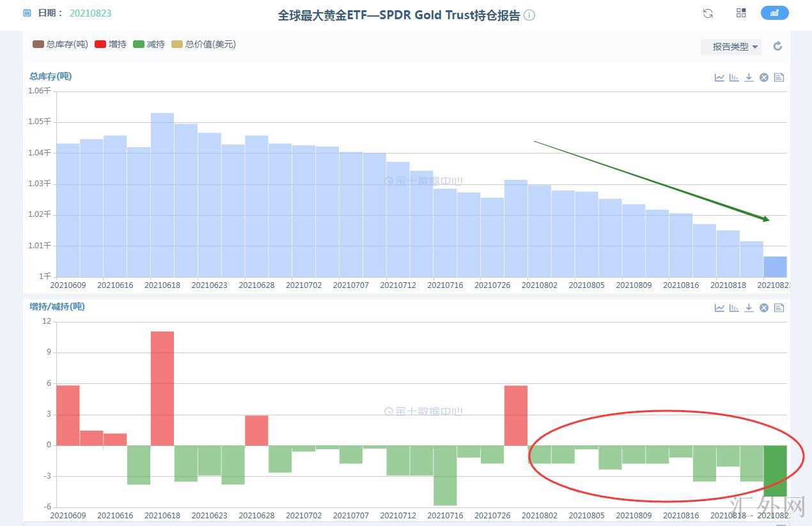Toggle 总价值(美元) legend series
The height and width of the screenshot is (526, 812).
[x=203, y=44]
